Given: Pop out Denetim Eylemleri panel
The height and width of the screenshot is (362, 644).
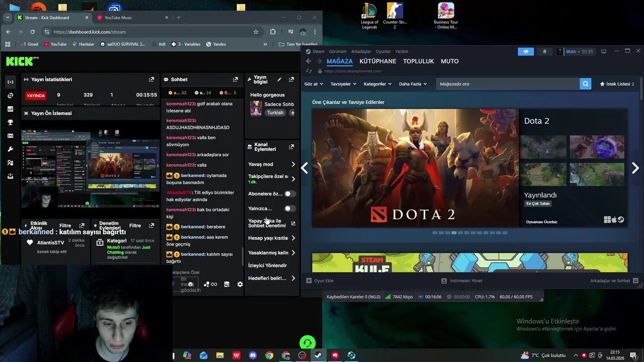Looking at the screenshot, I should pos(151,226).
